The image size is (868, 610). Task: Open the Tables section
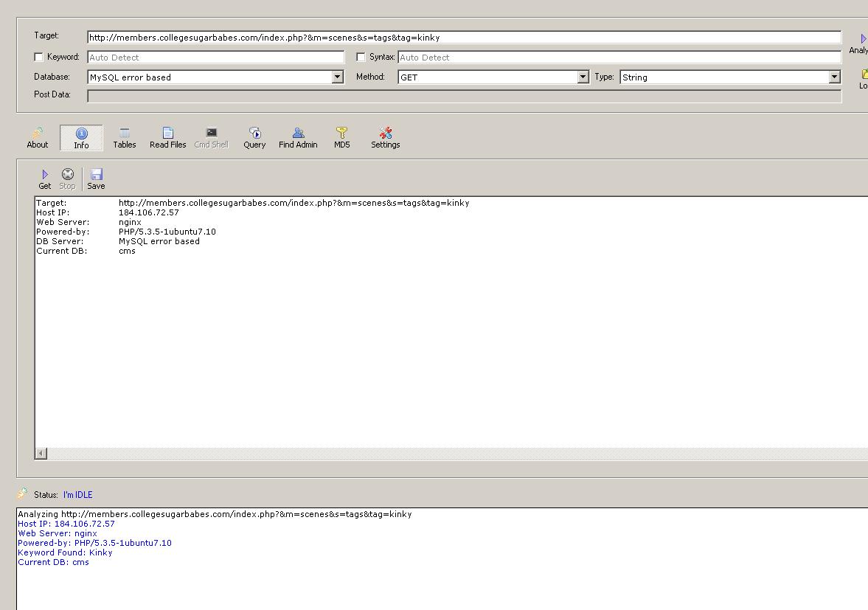125,138
